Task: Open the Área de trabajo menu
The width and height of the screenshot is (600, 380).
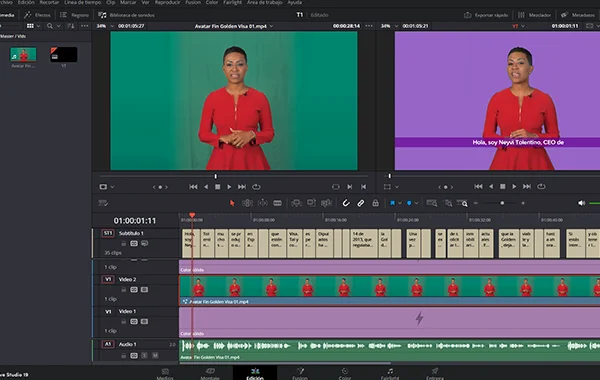Action: pos(264,2)
